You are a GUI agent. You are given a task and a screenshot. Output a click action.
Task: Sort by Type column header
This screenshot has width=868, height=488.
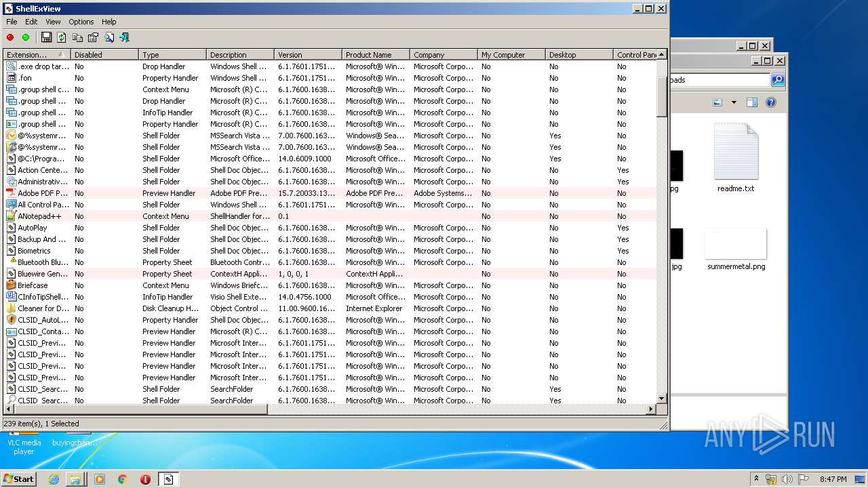point(172,55)
